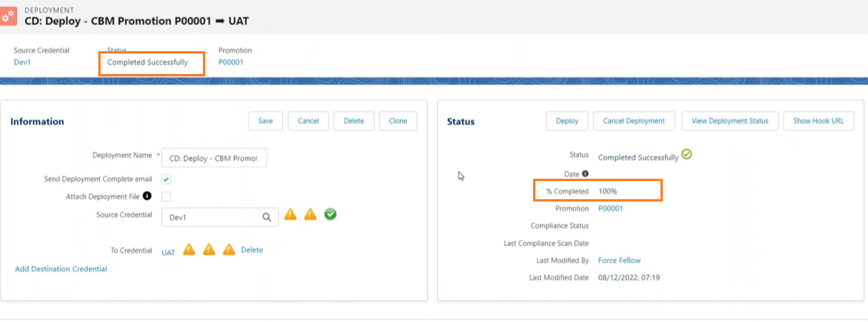This screenshot has height=322, width=868.
Task: Click the second warning triangle next to UAT
Action: (209, 250)
